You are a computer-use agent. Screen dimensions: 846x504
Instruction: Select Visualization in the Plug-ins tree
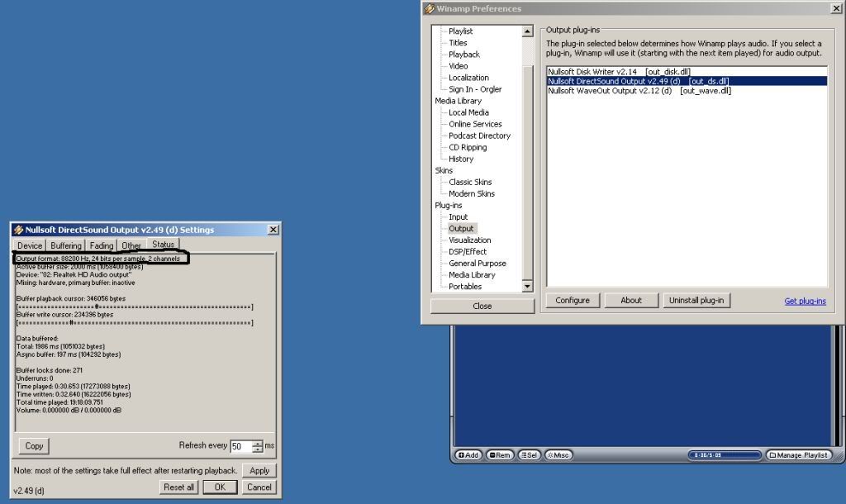(469, 240)
